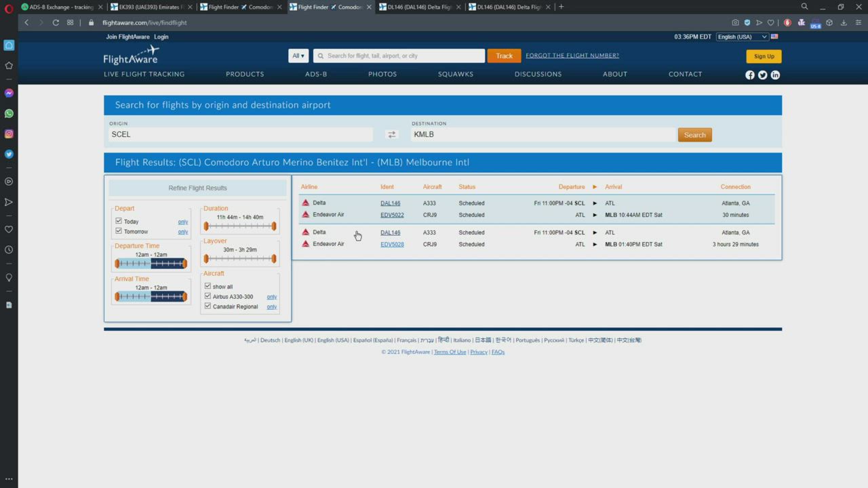Open the English (USA) language dropdown
Image resolution: width=868 pixels, height=488 pixels.
(742, 37)
